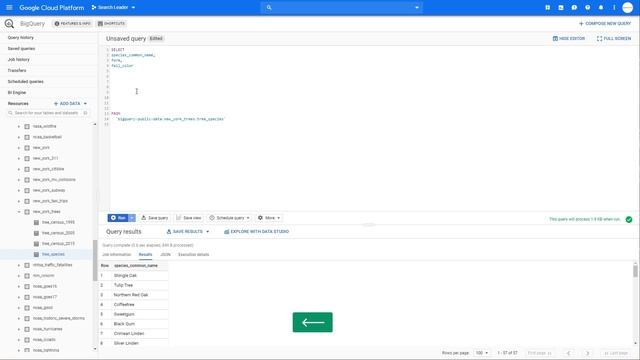Activate Cloud Shell icon in top bar

click(x=561, y=7)
